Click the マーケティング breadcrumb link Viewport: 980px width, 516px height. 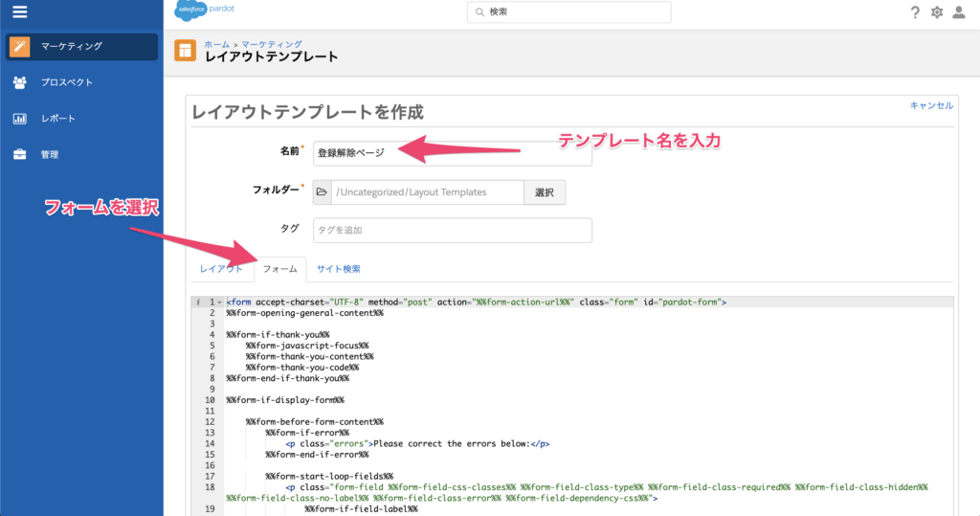coord(272,44)
